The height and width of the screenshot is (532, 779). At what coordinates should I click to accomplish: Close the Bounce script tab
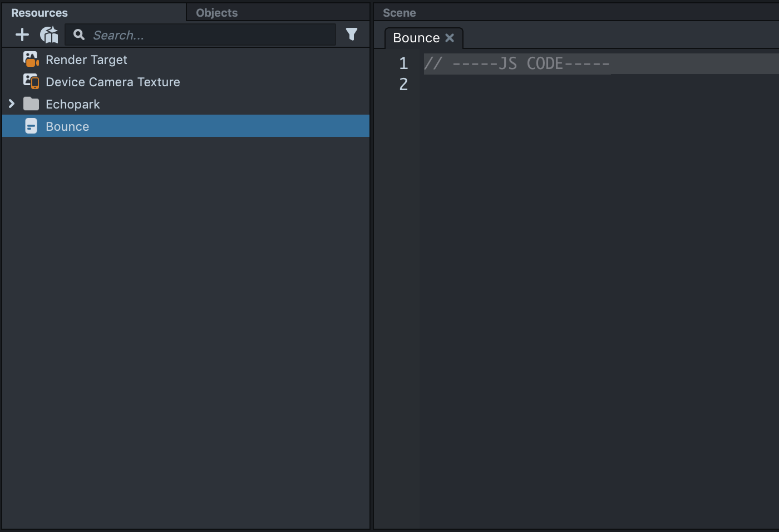click(450, 38)
